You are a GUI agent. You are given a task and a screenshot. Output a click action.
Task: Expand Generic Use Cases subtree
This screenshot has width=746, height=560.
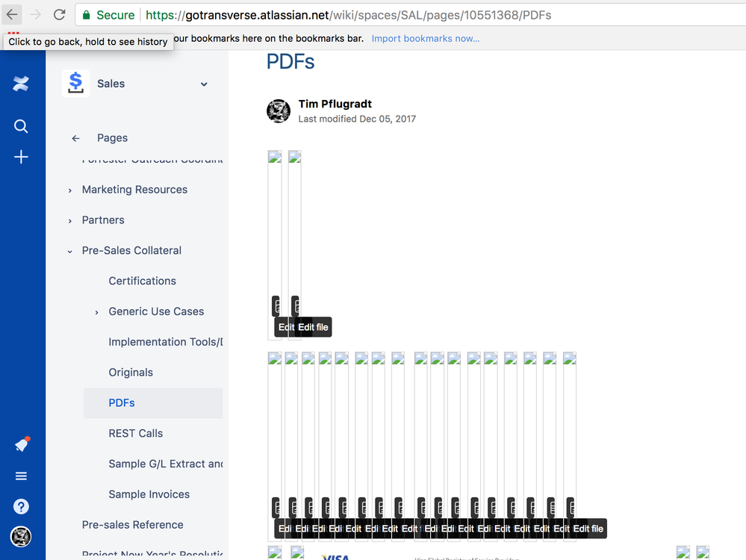96,312
